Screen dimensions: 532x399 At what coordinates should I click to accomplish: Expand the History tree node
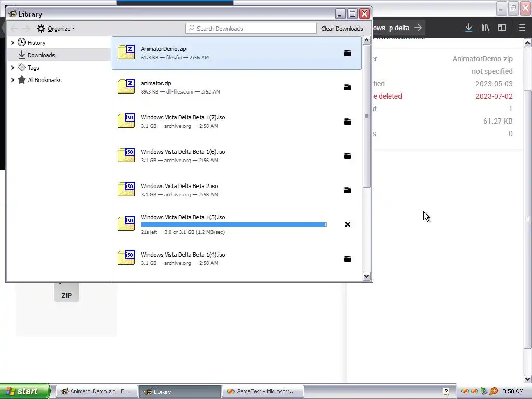coord(12,43)
